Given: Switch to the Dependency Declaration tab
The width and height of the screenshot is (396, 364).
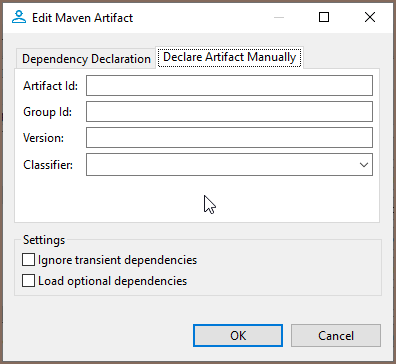Looking at the screenshot, I should click(x=86, y=59).
